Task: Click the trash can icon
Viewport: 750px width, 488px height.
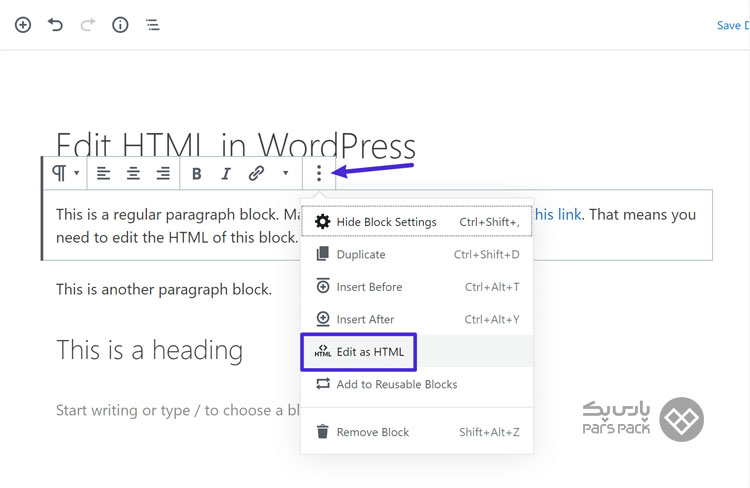Action: [323, 432]
